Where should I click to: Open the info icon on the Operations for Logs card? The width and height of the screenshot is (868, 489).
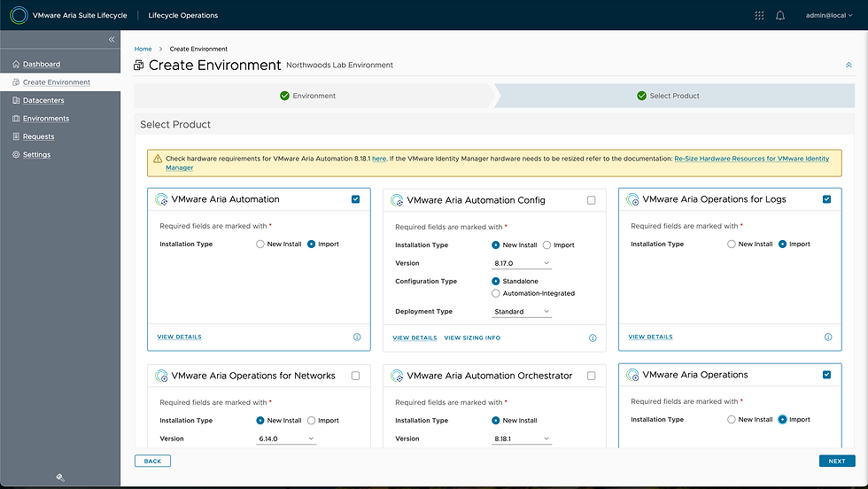point(828,337)
